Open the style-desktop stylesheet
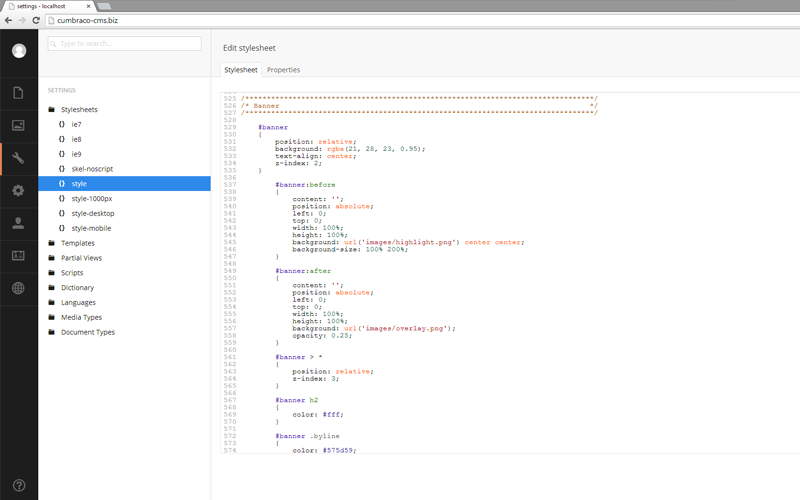Viewport: 800px width, 500px height. pyautogui.click(x=93, y=213)
